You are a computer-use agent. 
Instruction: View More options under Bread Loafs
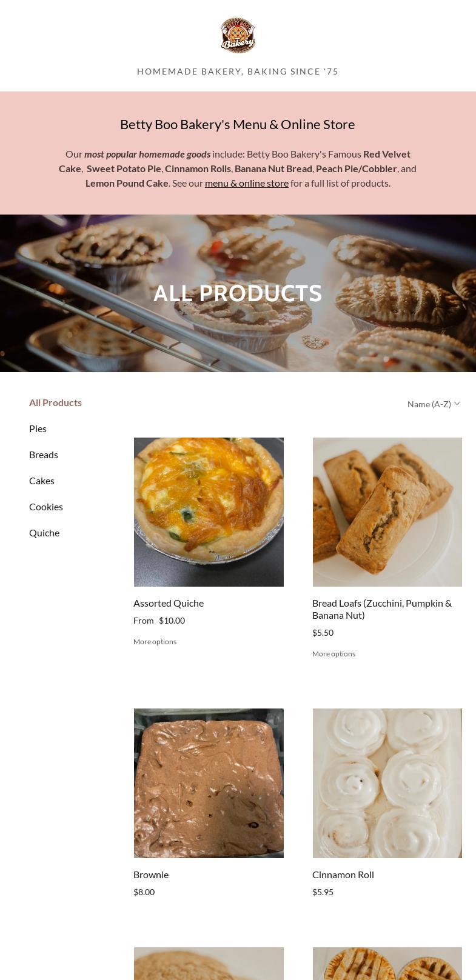tap(334, 654)
